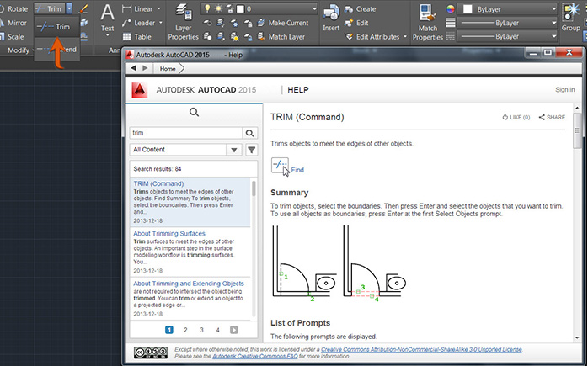Image resolution: width=588 pixels, height=366 pixels.
Task: Click the Home breadcrumb in Help
Action: 168,68
